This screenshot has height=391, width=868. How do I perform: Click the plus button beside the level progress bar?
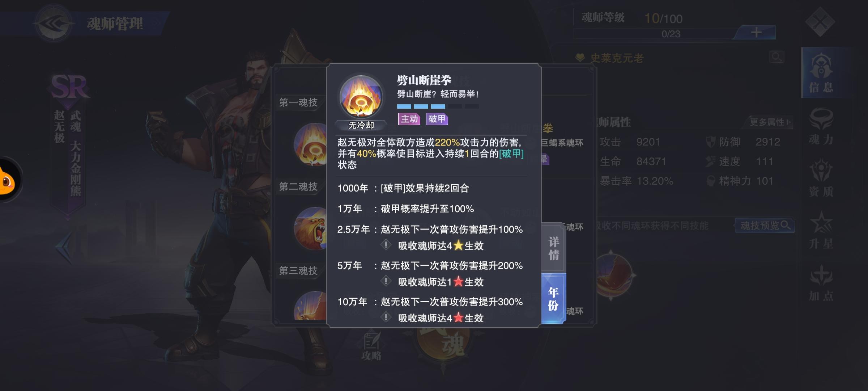(755, 33)
